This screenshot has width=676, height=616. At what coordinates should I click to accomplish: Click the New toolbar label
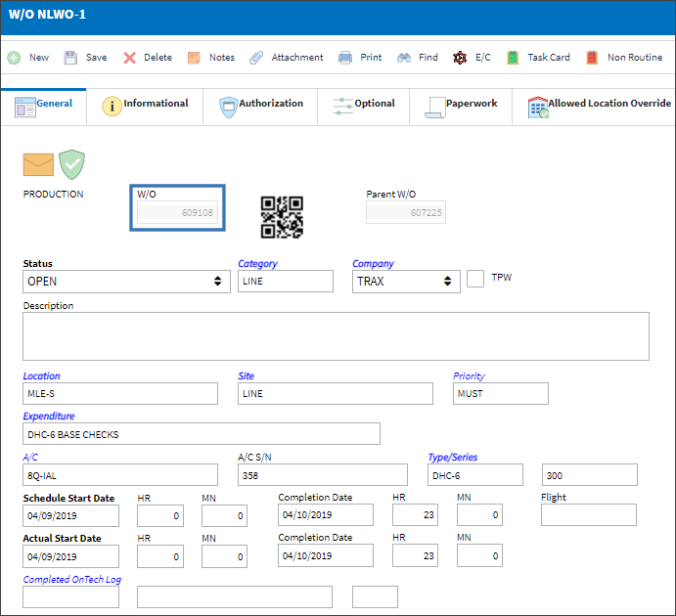(x=39, y=58)
